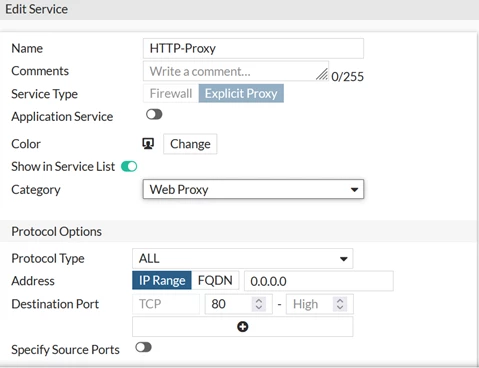Select the Firewall service type

point(171,93)
